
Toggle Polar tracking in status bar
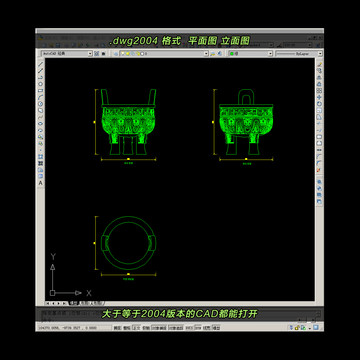[x=146, y=328]
